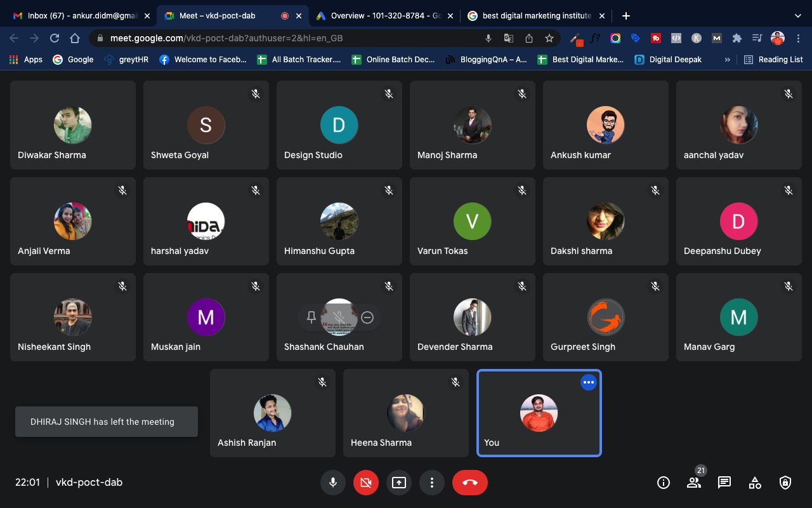Show hidden bookmarks overflow chevron
Screen dimensions: 812x508
pyautogui.click(x=728, y=60)
